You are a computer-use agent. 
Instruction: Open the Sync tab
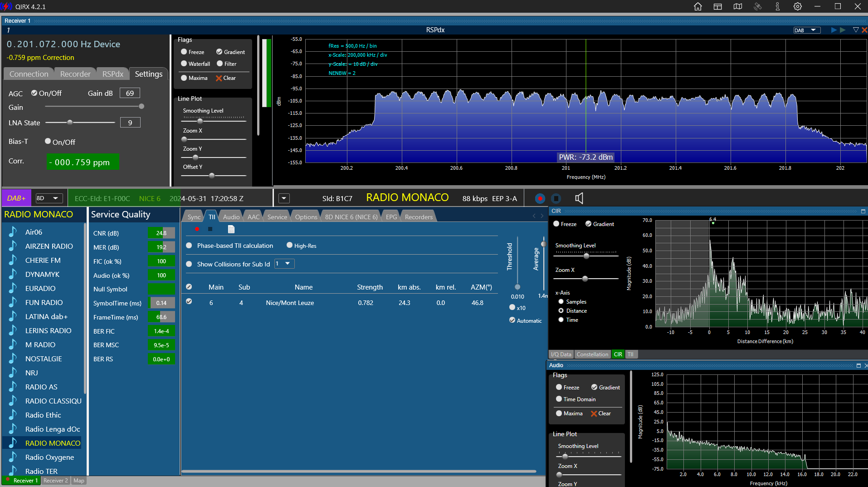194,217
